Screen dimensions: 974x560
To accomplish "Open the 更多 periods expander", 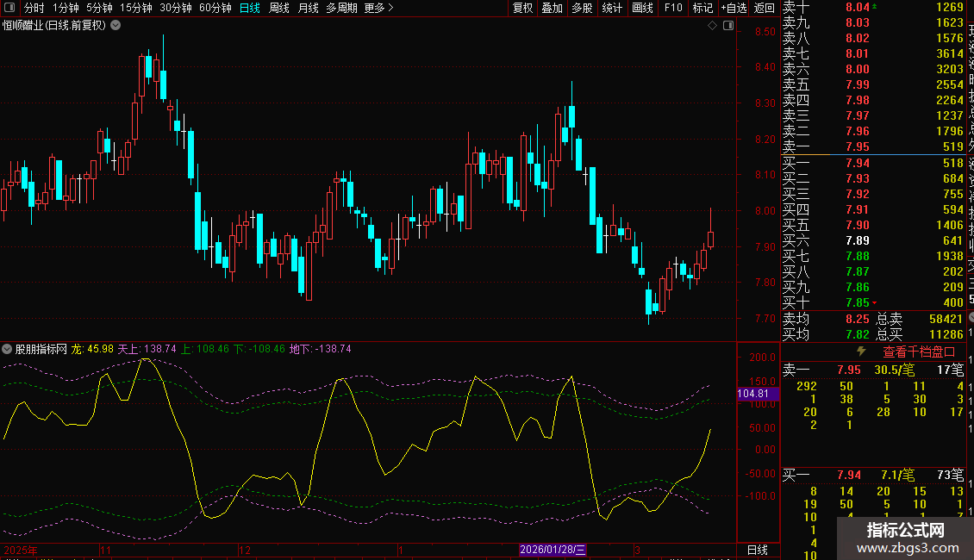I will (378, 8).
